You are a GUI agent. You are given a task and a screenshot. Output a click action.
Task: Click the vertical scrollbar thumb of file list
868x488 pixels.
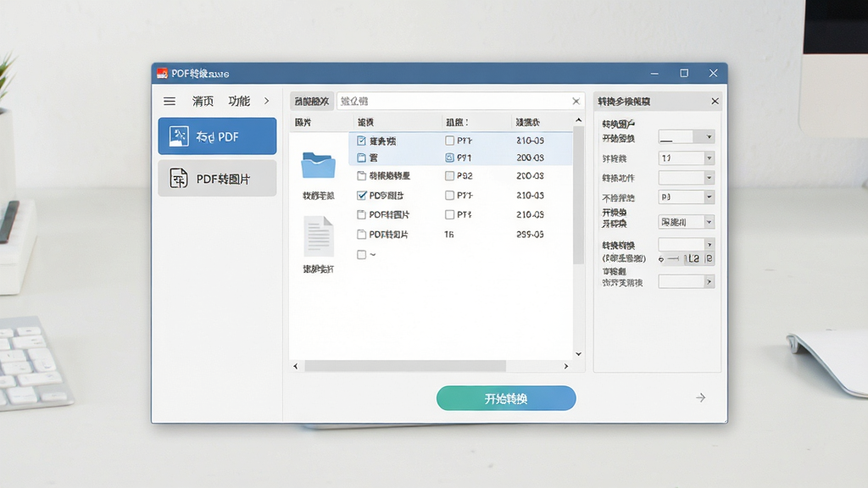[x=578, y=195]
